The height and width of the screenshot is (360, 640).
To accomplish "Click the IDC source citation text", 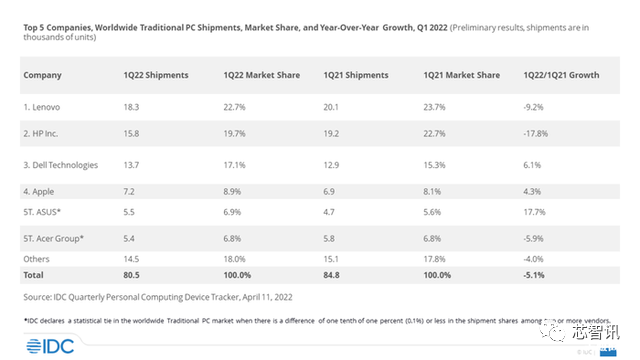I will coord(158,297).
